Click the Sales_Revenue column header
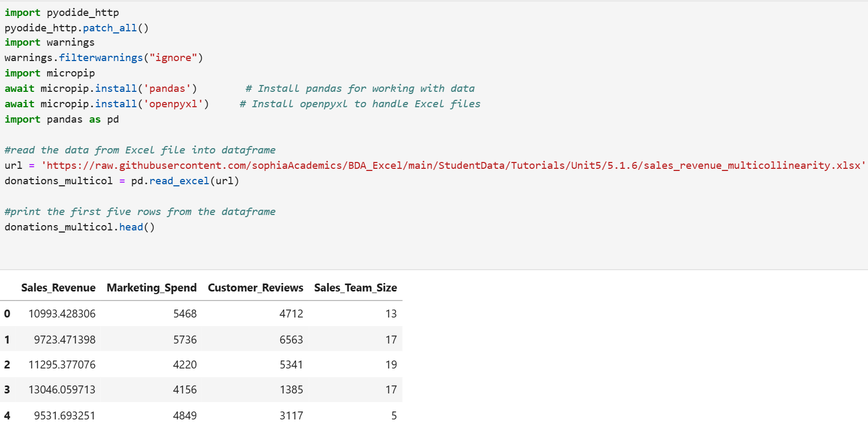 58,288
